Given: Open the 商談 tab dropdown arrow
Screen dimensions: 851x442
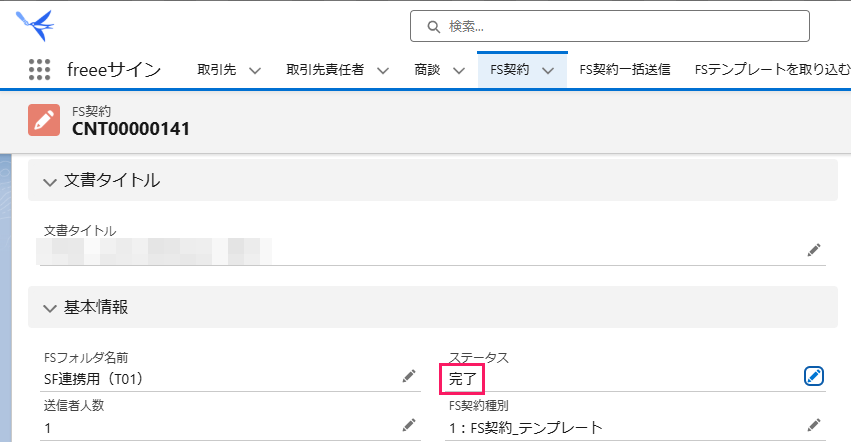Looking at the screenshot, I should [459, 70].
